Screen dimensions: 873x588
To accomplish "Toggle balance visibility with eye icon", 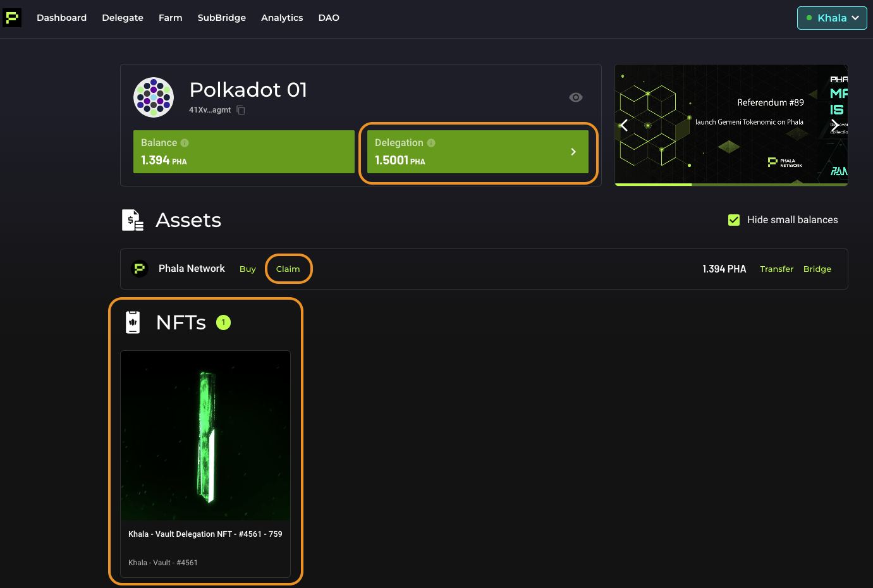I will point(576,97).
